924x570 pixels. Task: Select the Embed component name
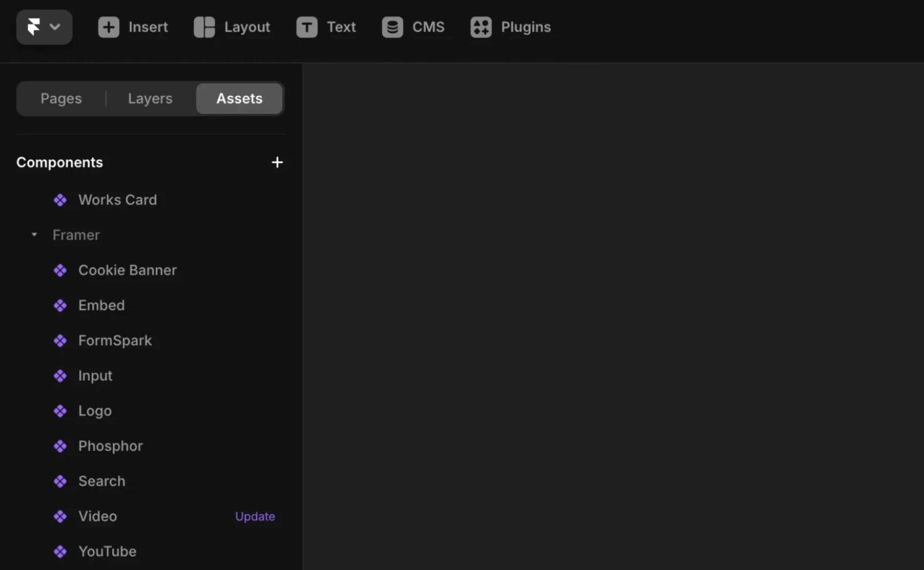pyautogui.click(x=102, y=306)
